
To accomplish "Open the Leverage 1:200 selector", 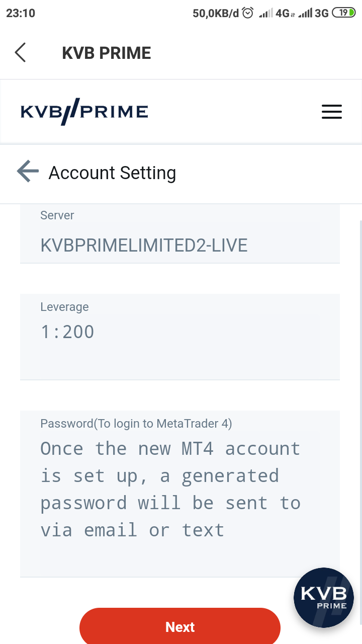I will [180, 337].
